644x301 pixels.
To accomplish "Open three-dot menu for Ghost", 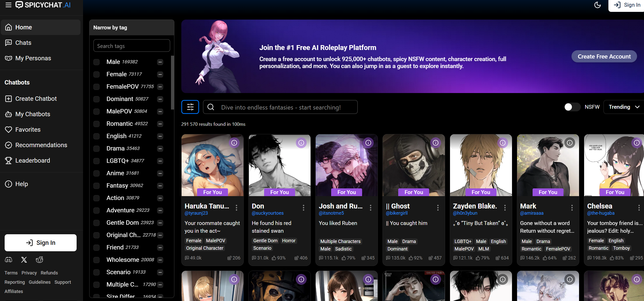I will click(438, 208).
